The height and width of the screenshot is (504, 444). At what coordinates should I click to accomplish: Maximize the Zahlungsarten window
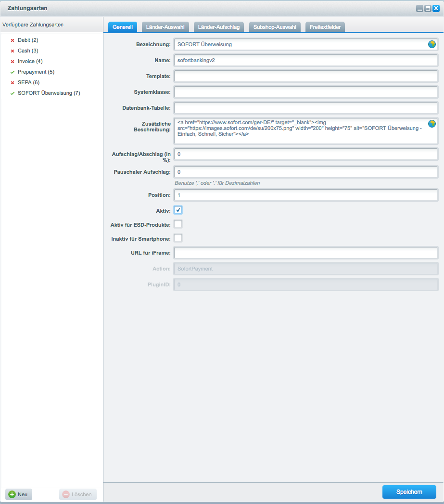pos(428,8)
